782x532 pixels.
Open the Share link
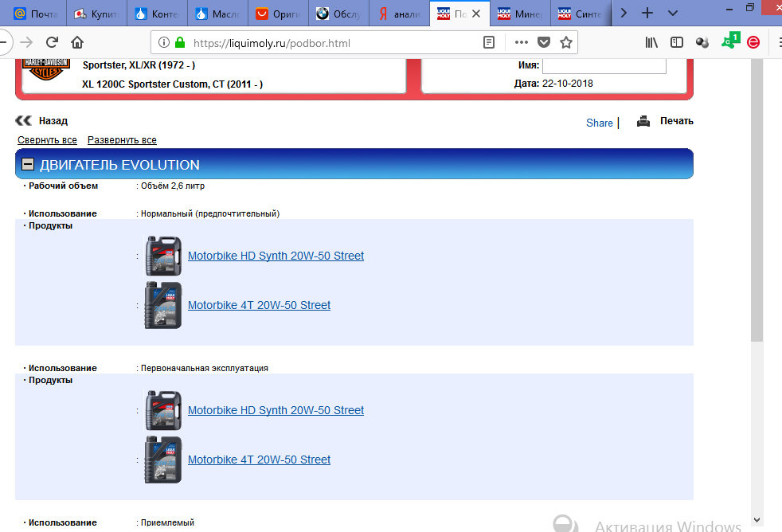(x=600, y=123)
